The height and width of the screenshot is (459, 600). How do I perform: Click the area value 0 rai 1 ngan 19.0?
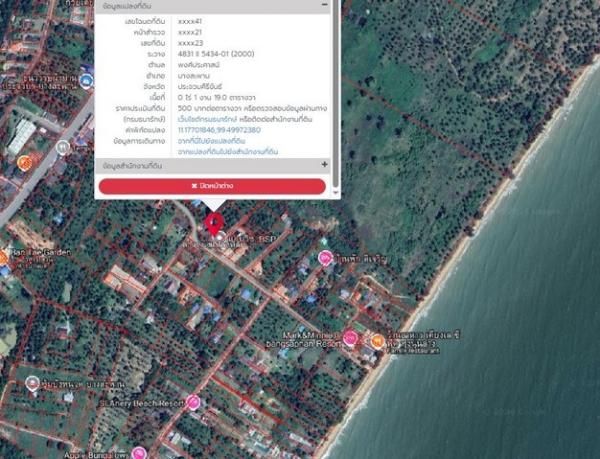pyautogui.click(x=217, y=98)
